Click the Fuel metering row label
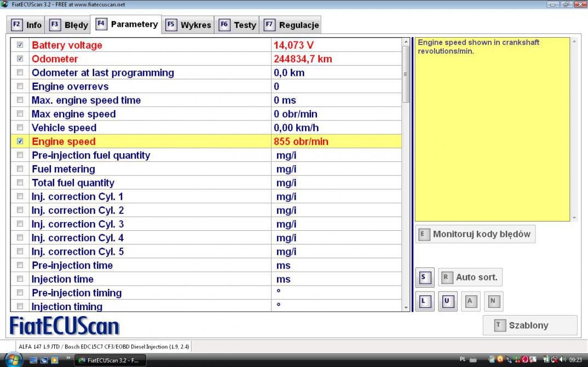Viewport: 588px width, 367px height. click(x=64, y=169)
